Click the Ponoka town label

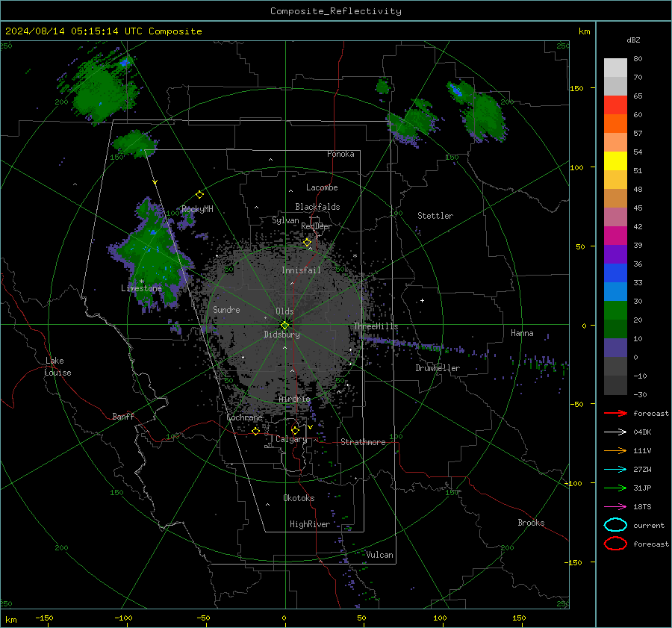point(340,154)
